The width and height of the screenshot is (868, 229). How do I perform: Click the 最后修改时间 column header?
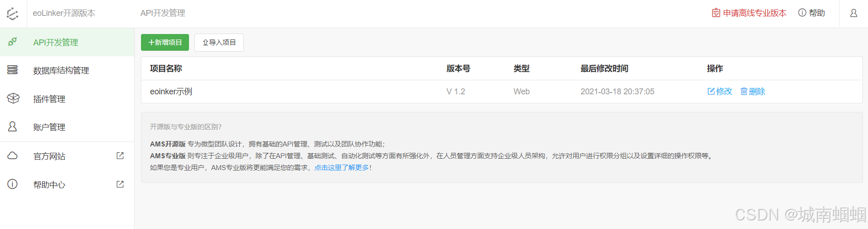pyautogui.click(x=604, y=68)
